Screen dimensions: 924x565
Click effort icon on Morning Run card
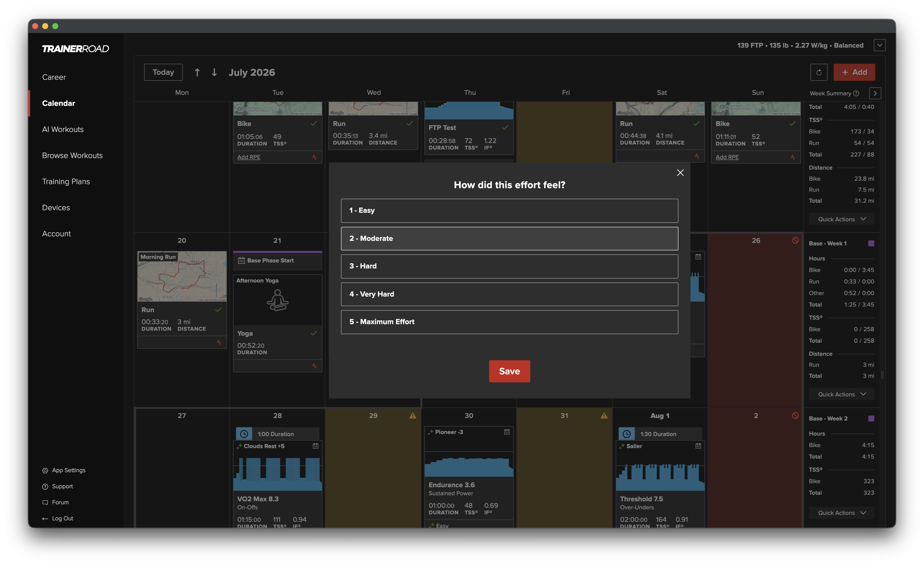(219, 342)
